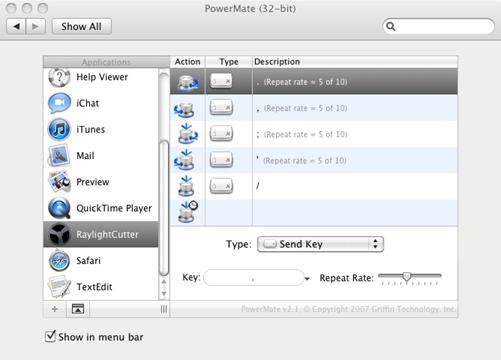Select the press and rotate left action

pos(185,160)
